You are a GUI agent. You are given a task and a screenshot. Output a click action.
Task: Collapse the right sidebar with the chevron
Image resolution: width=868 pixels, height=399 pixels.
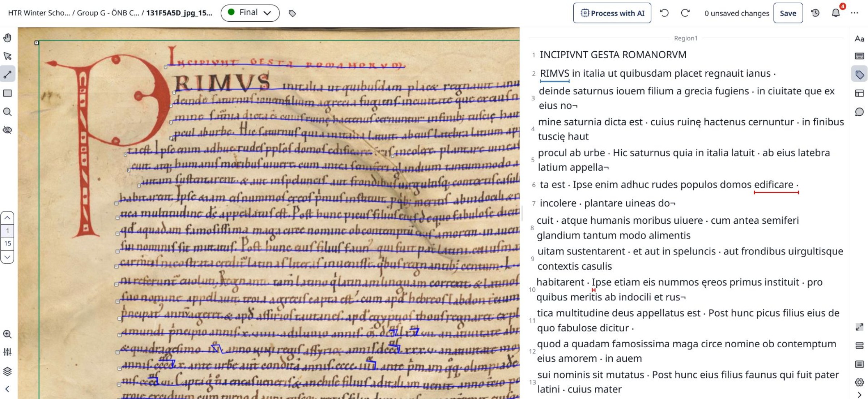(x=859, y=395)
